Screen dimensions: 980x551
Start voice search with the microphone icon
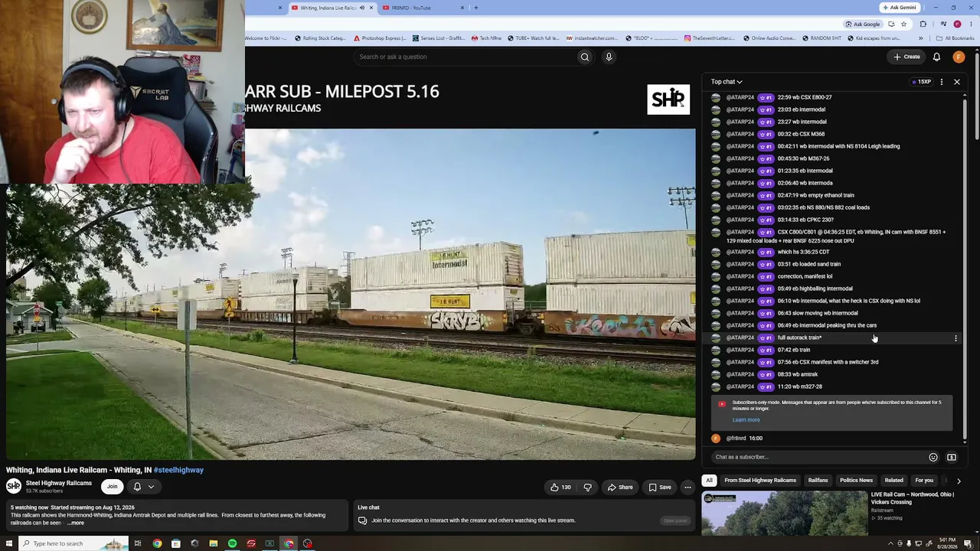tap(609, 57)
